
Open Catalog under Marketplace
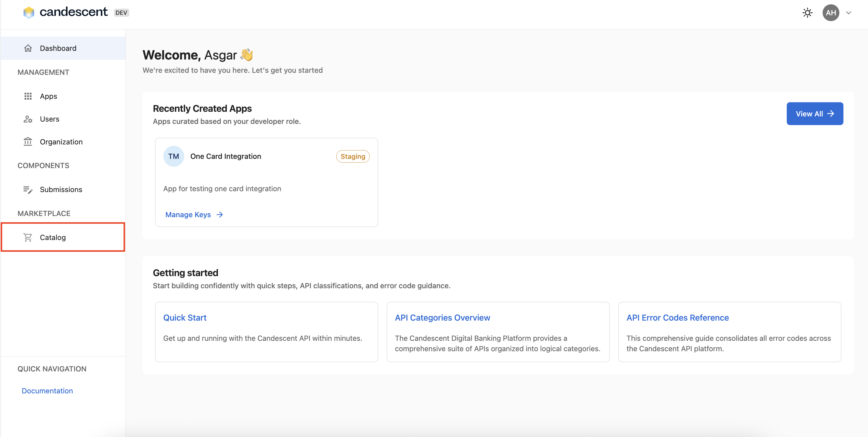pyautogui.click(x=53, y=237)
